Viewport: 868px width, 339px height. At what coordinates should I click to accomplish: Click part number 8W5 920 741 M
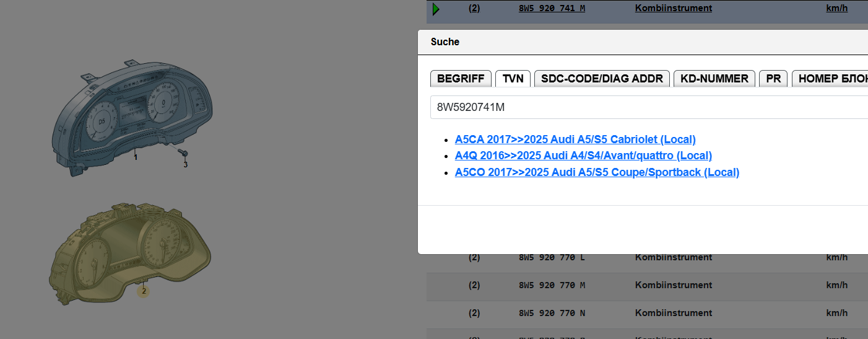click(552, 9)
